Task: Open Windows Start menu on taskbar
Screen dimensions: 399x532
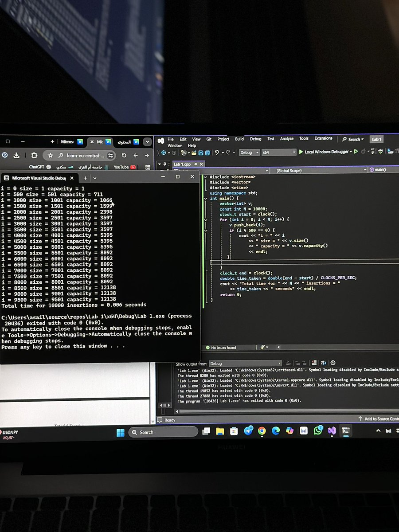Action: (x=121, y=432)
